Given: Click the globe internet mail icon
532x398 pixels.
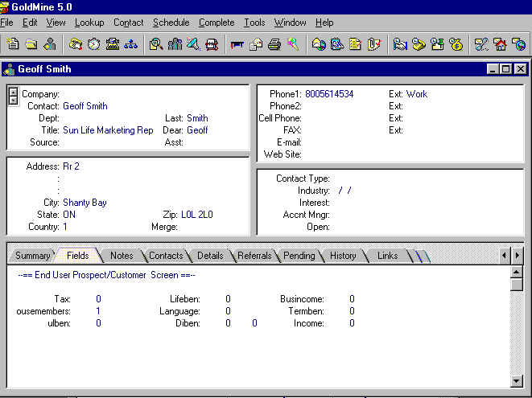Looking at the screenshot, I should coord(518,44).
